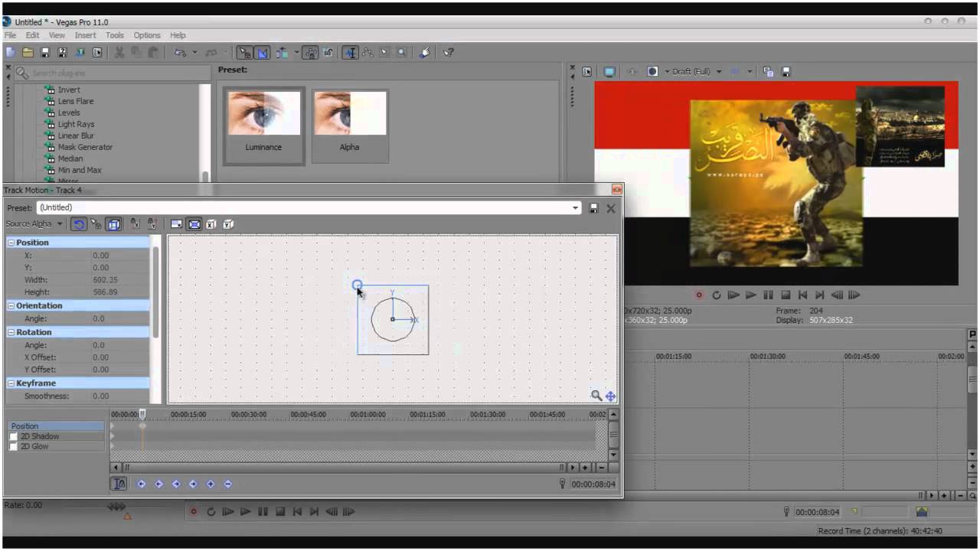
Task: Toggle Edit in Object Space in Track Motion
Action: pos(114,224)
